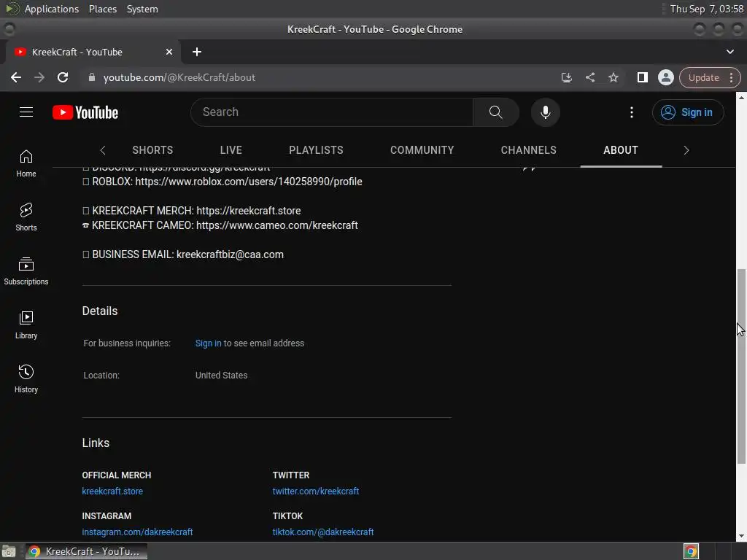Reload the page
This screenshot has height=560, width=747.
[x=63, y=77]
